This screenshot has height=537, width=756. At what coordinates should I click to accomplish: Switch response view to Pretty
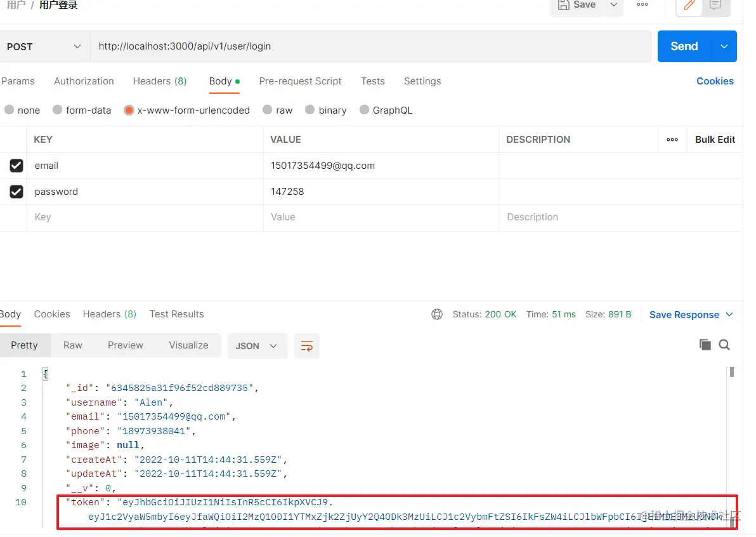[x=24, y=346]
